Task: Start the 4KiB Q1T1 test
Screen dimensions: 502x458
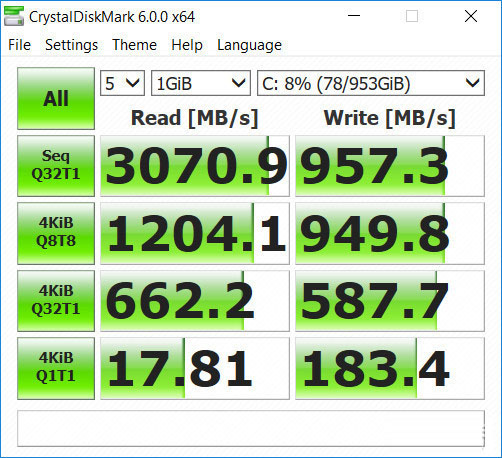Action: click(x=56, y=368)
